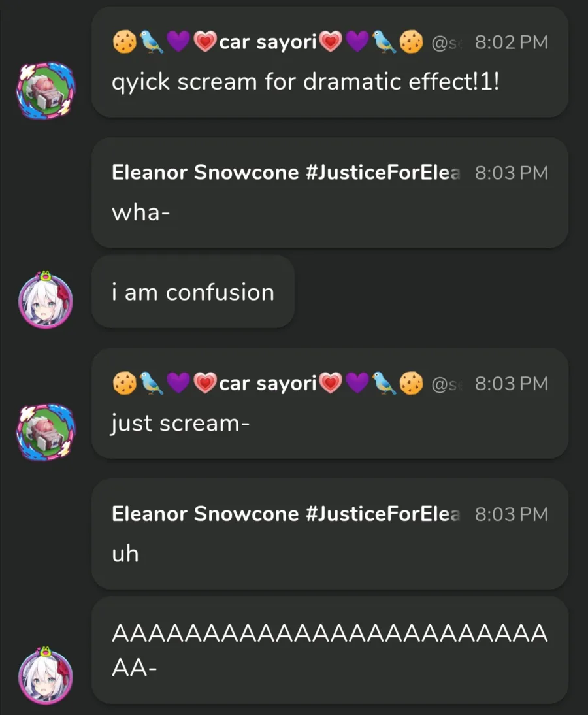
Task: Click the leading cookie emoji above 'just scream-'
Action: 124,383
